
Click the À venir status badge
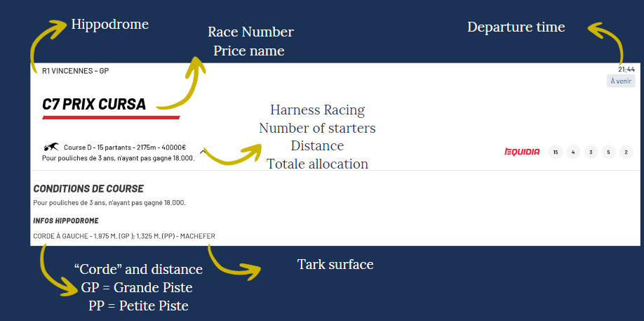pos(621,81)
